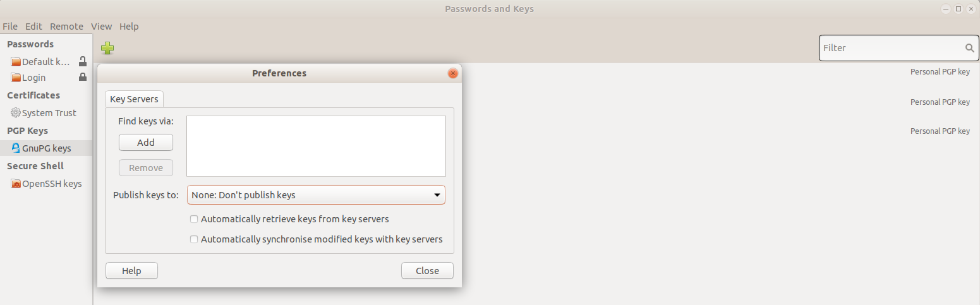Click the green plus add-item icon
The image size is (980, 305).
click(x=107, y=47)
